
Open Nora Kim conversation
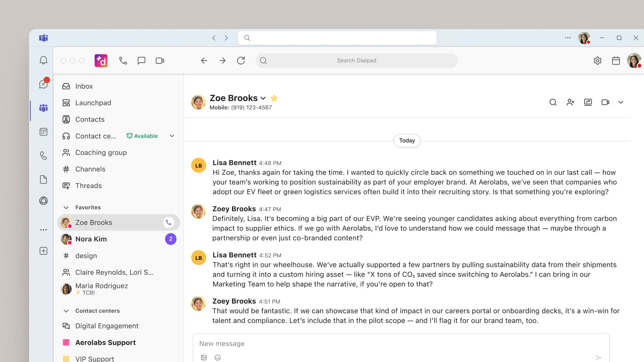[x=91, y=239]
